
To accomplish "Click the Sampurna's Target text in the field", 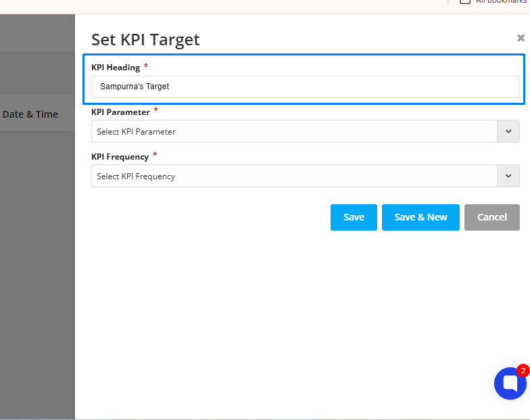I will 135,87.
